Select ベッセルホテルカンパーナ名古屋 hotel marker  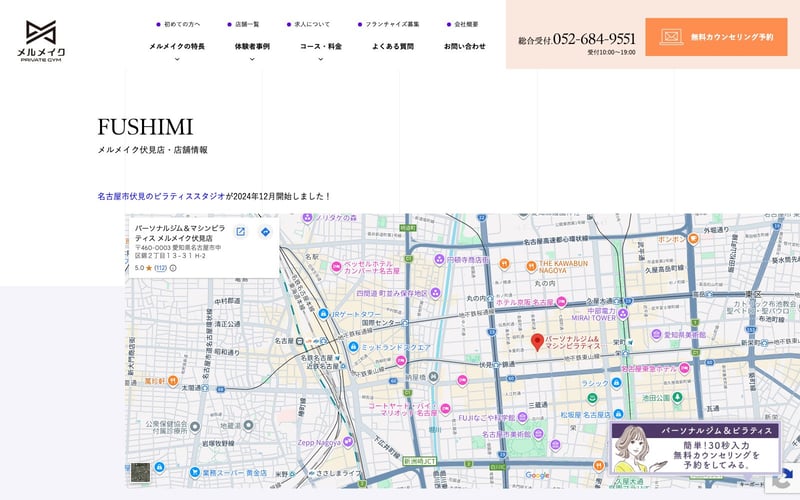pyautogui.click(x=336, y=267)
